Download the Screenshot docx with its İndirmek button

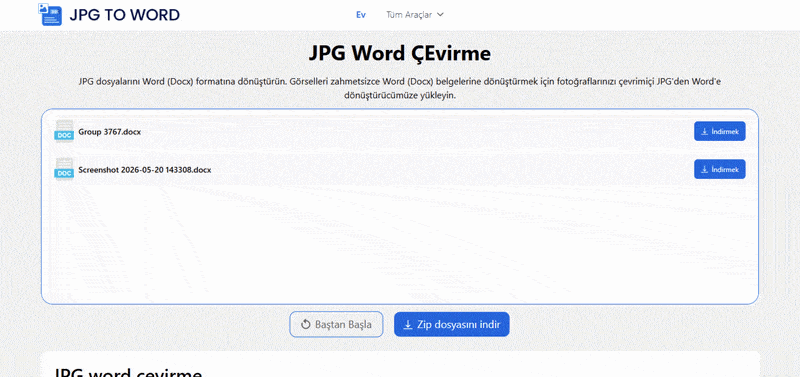point(719,169)
